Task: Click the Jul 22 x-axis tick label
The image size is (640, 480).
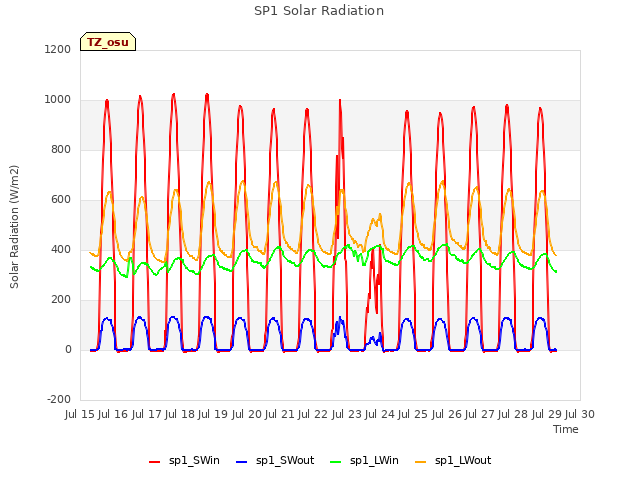Action: pos(313,414)
